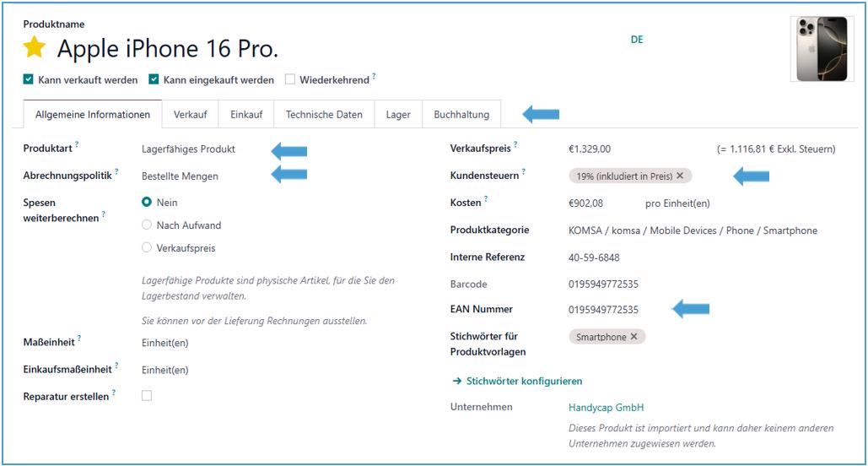
Task: Open the Produktart dropdown field
Action: click(x=189, y=149)
